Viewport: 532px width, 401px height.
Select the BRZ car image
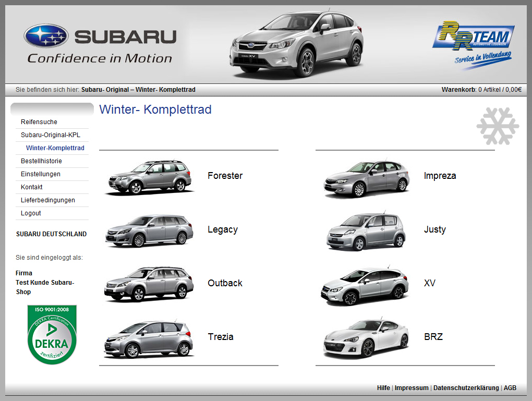366,338
